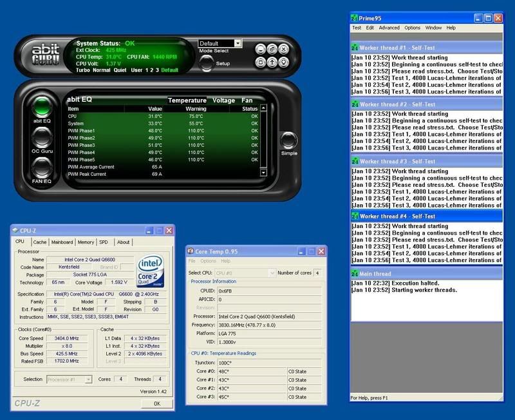Click the PWM Phase1 row in abit EQ
Image resolution: width=515 pixels, height=420 pixels.
click(x=163, y=131)
